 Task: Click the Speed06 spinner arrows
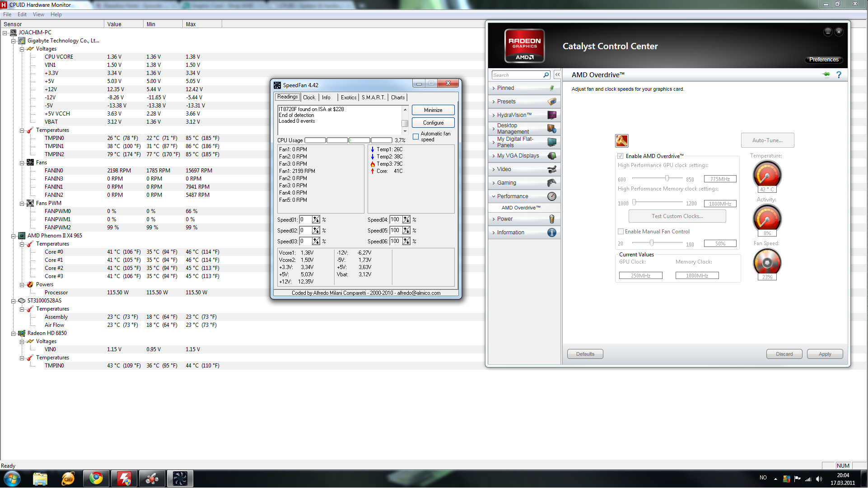click(x=406, y=242)
